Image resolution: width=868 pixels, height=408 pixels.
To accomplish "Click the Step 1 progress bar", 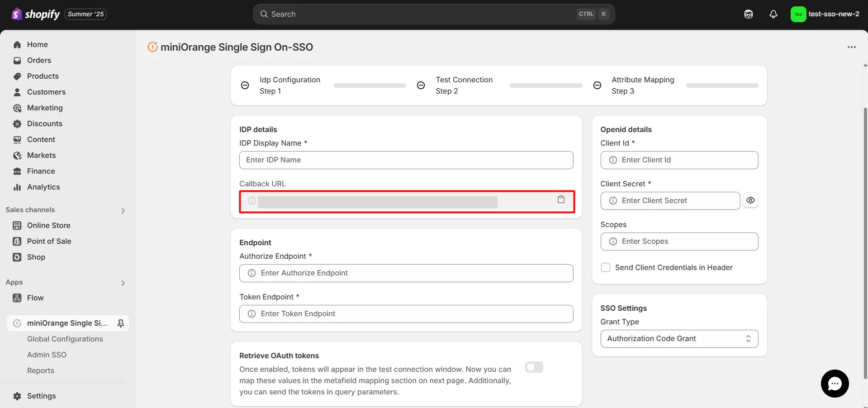I will pos(370,85).
